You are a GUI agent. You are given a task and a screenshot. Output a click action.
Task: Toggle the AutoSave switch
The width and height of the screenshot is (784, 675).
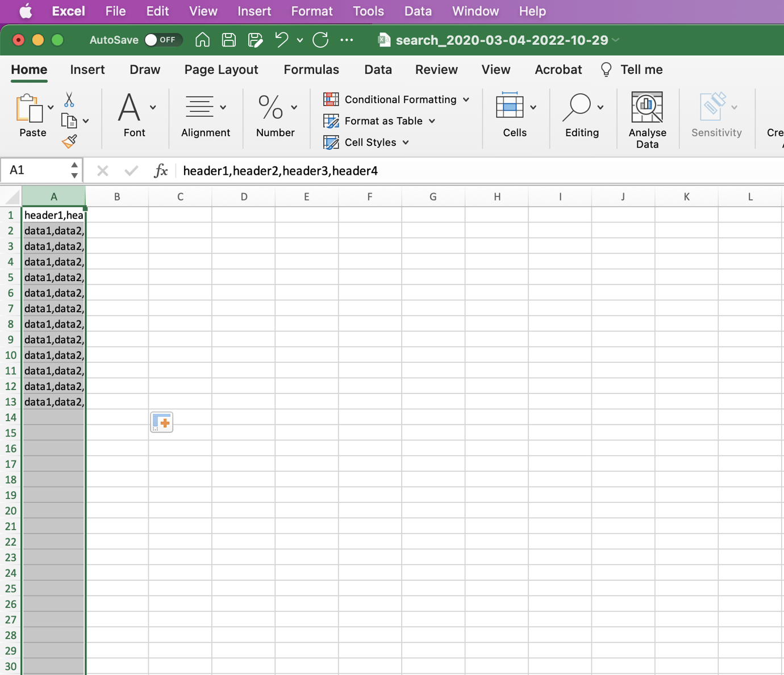pyautogui.click(x=162, y=40)
